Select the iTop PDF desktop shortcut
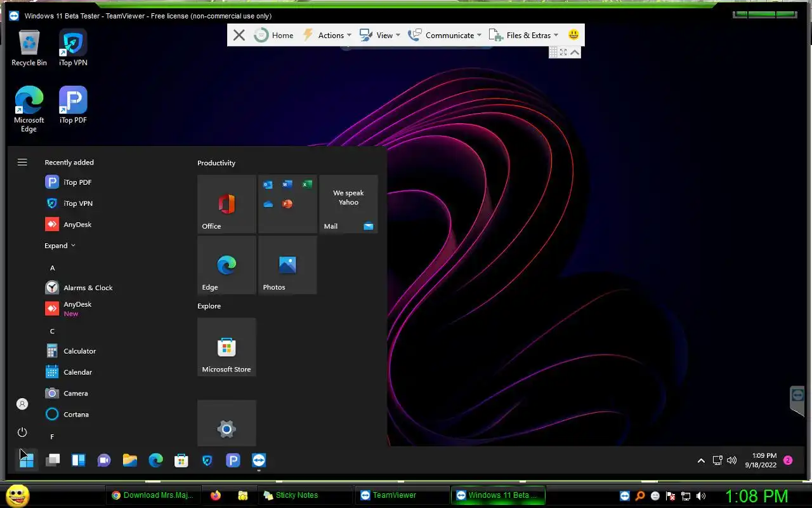Viewport: 812px width, 508px height. pos(73,105)
